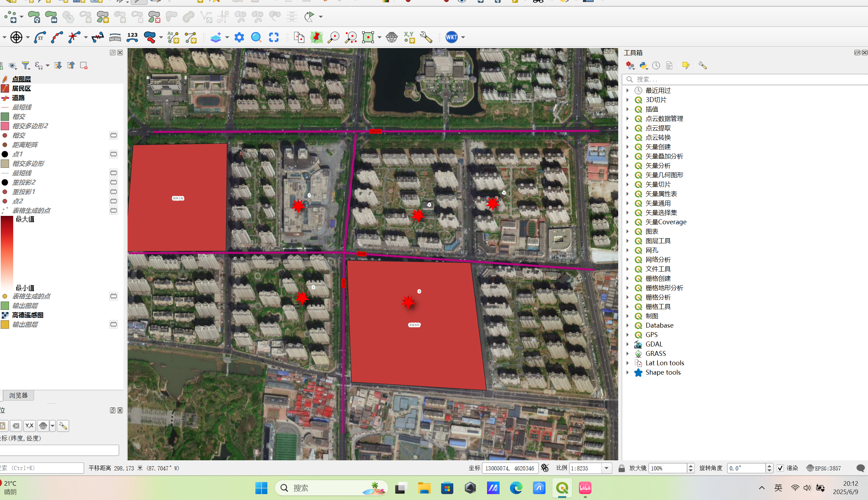
Task: Toggle the scale lock icon
Action: click(621, 468)
